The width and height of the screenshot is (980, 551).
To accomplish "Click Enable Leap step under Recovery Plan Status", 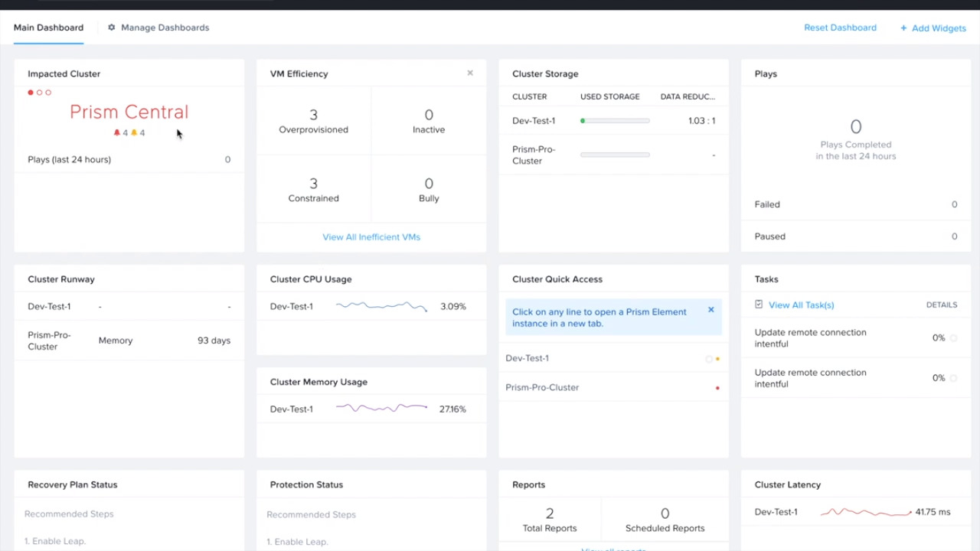I will click(55, 541).
